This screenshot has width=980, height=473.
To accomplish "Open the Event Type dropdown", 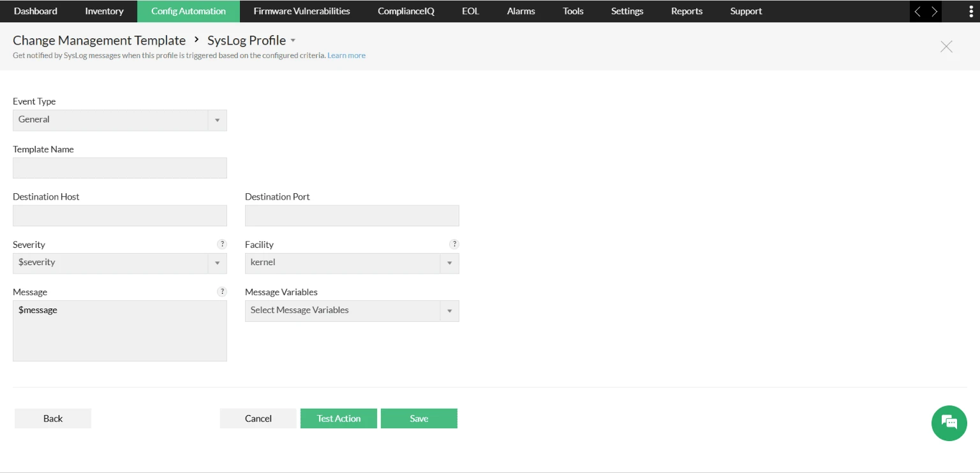I will [x=120, y=120].
